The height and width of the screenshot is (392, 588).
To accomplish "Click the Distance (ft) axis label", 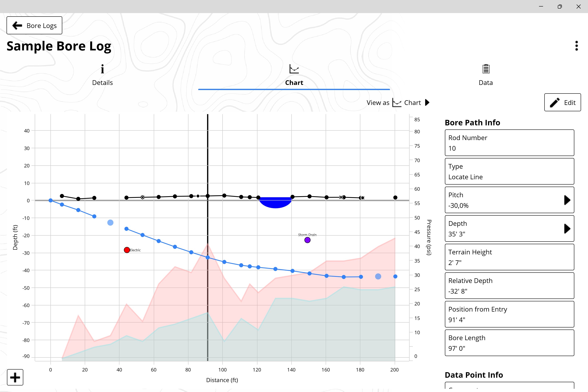I will (x=222, y=380).
